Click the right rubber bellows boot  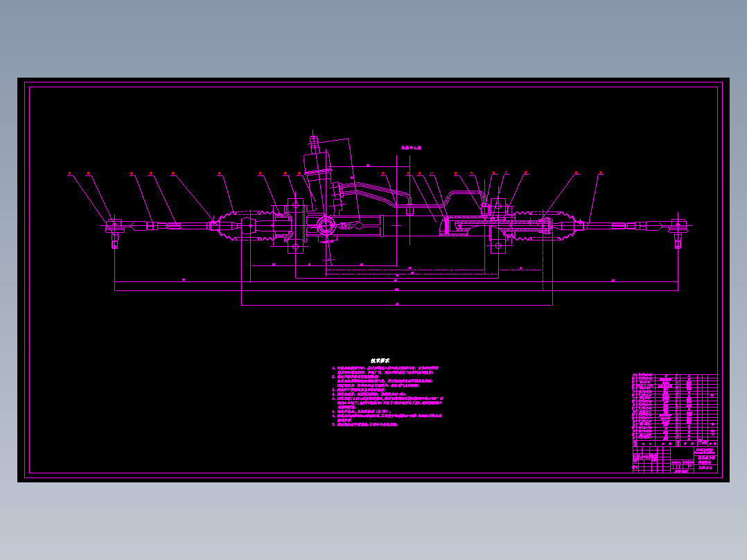545,225
